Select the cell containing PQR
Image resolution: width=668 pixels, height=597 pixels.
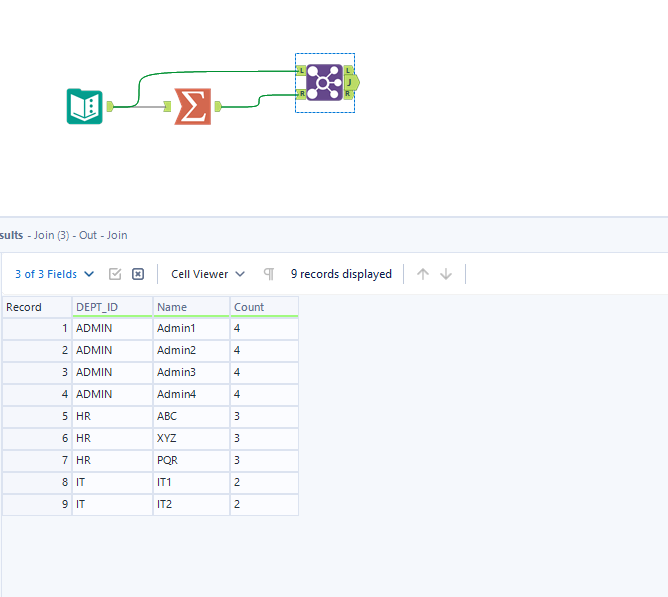point(191,461)
